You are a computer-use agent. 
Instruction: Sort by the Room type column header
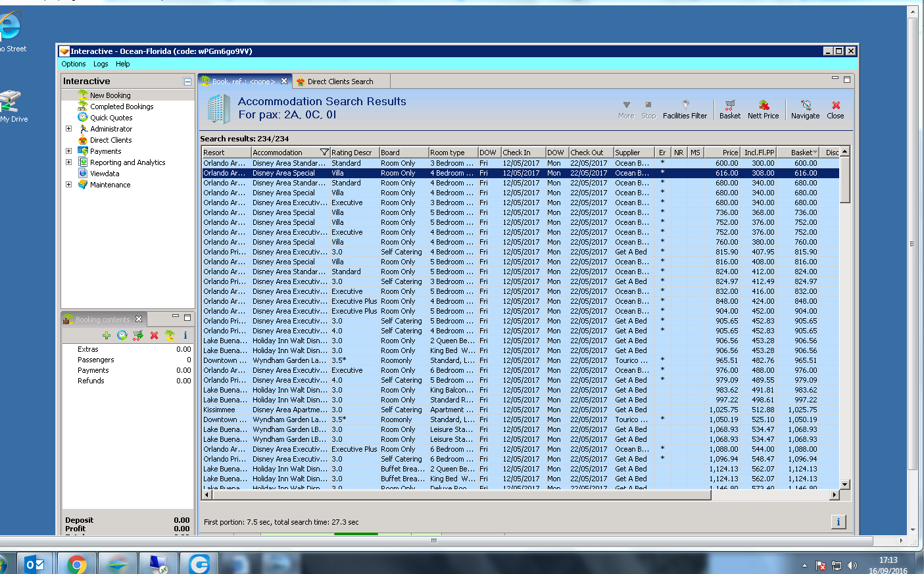coord(452,153)
